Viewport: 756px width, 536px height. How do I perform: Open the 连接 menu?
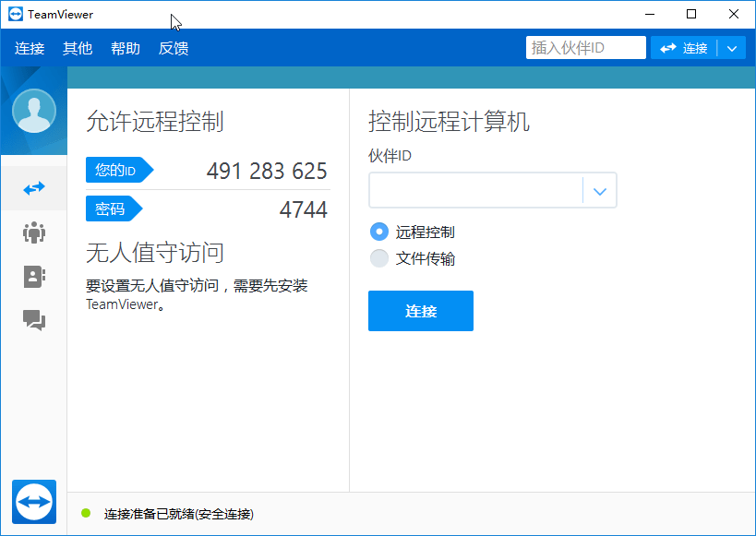pyautogui.click(x=30, y=48)
